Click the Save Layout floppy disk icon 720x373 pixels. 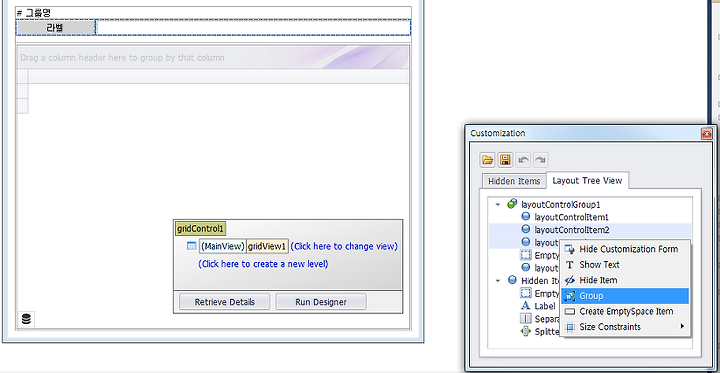[505, 160]
